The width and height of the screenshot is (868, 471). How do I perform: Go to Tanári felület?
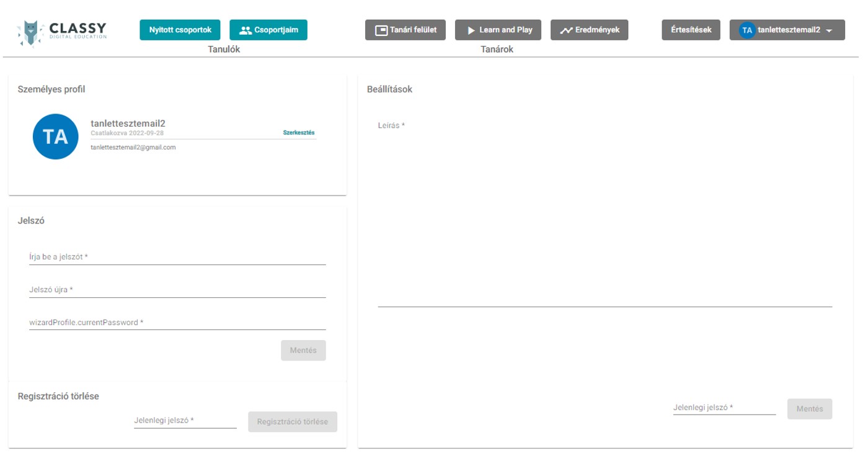click(405, 30)
